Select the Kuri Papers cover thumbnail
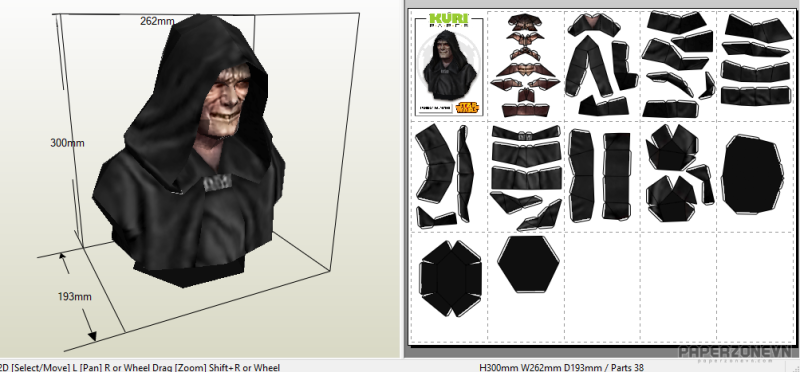The width and height of the screenshot is (800, 372). [x=448, y=65]
